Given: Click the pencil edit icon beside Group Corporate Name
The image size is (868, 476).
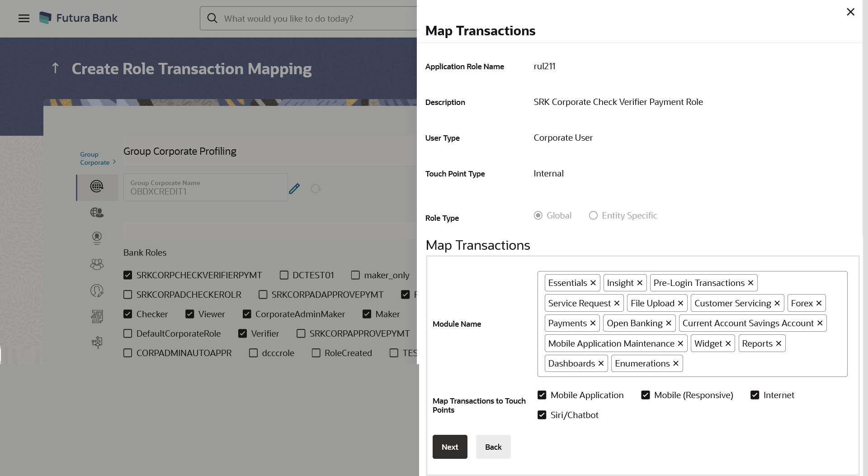Looking at the screenshot, I should 294,188.
